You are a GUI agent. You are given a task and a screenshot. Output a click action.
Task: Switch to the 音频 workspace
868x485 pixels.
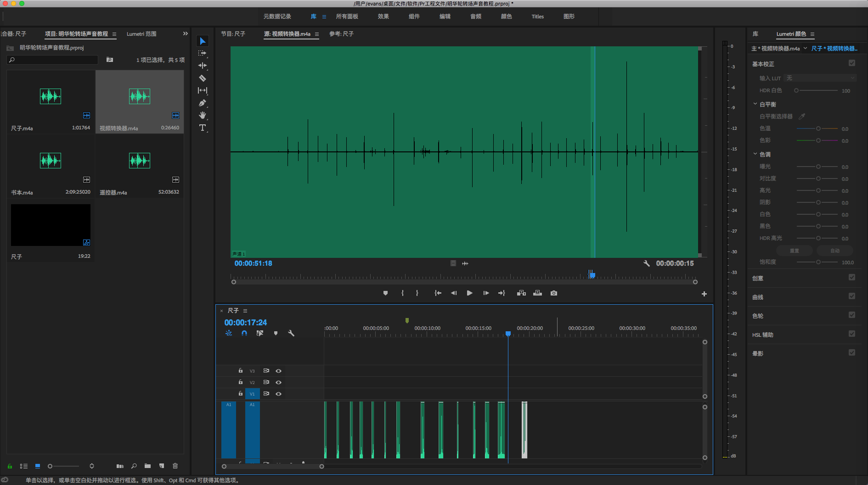476,17
